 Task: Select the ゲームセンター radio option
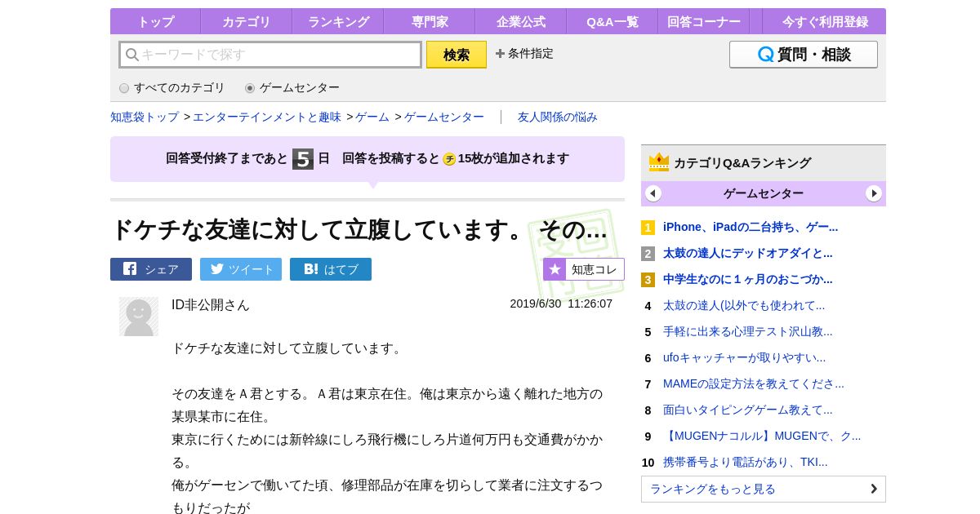(x=250, y=88)
